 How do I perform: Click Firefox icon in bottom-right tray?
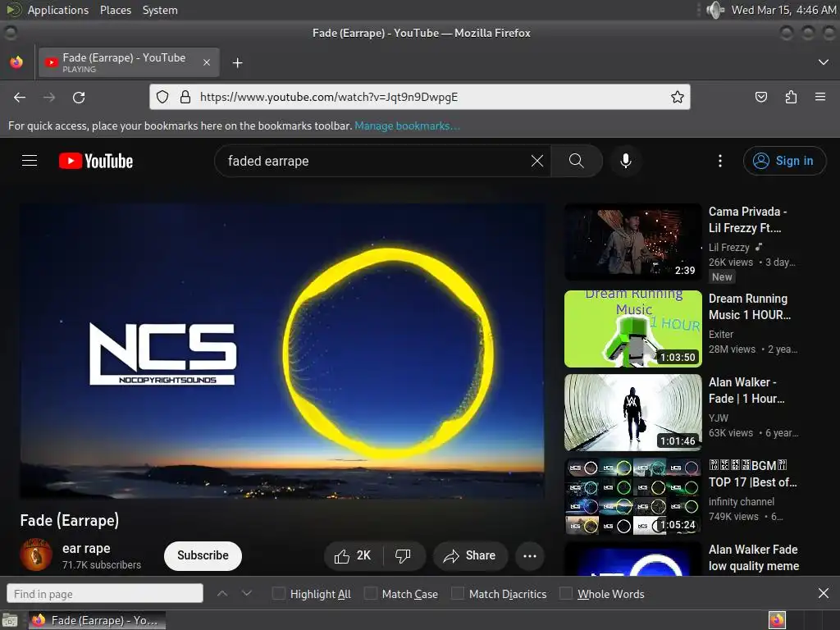click(x=777, y=620)
